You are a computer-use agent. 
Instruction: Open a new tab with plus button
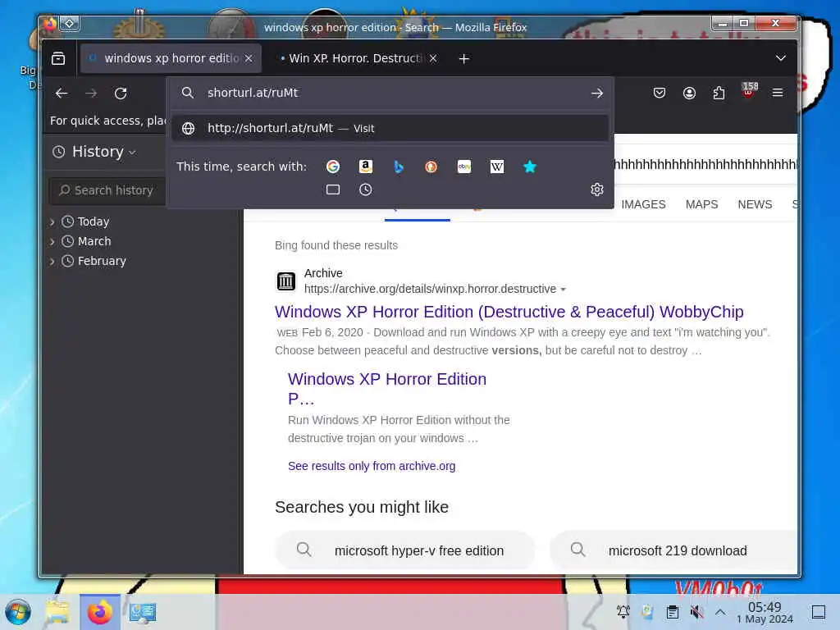coord(464,58)
